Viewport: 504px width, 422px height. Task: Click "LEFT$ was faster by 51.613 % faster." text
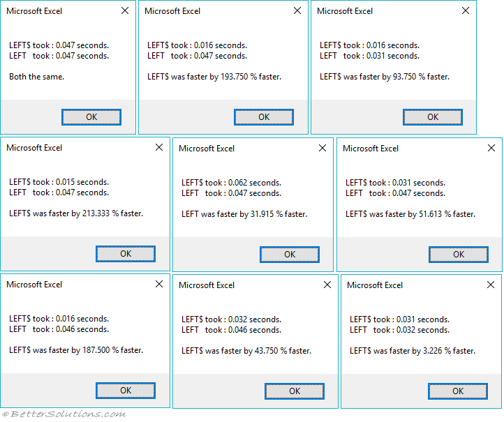coord(410,214)
